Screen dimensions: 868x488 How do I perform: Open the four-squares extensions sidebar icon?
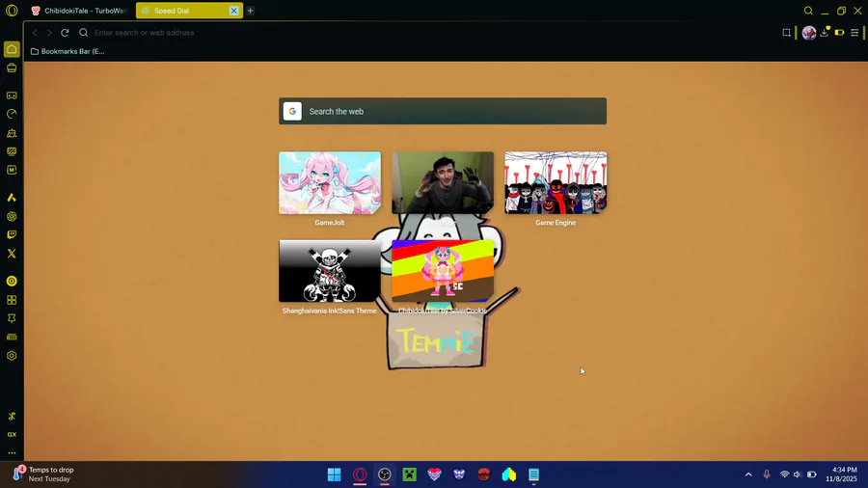coord(12,300)
